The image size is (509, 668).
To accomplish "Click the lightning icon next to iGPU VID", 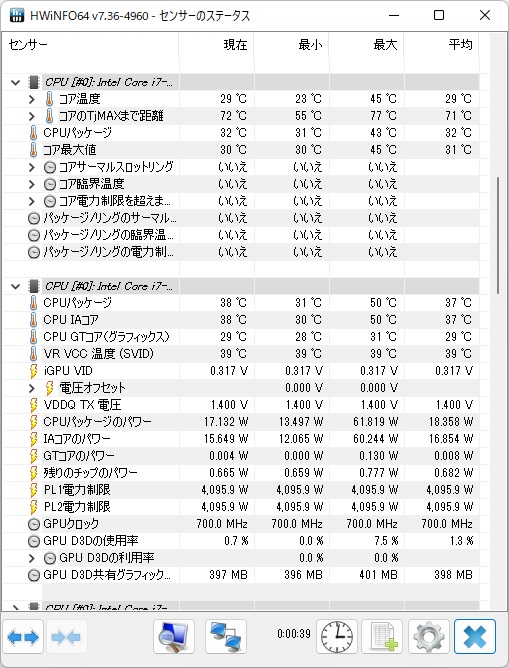I will (x=34, y=371).
